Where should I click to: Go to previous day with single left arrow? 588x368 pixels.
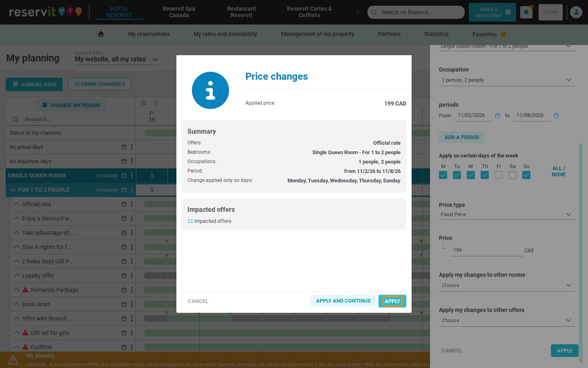tap(156, 103)
